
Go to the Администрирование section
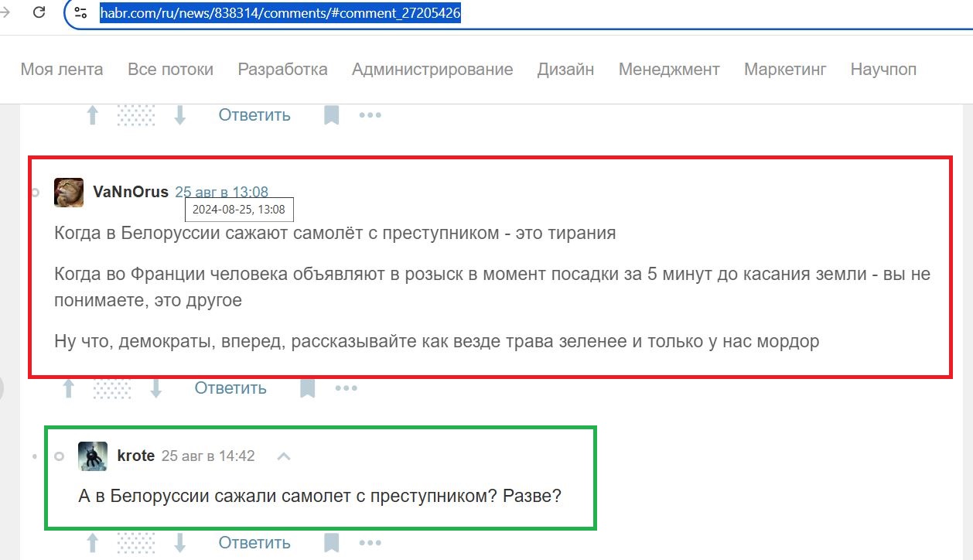[432, 70]
